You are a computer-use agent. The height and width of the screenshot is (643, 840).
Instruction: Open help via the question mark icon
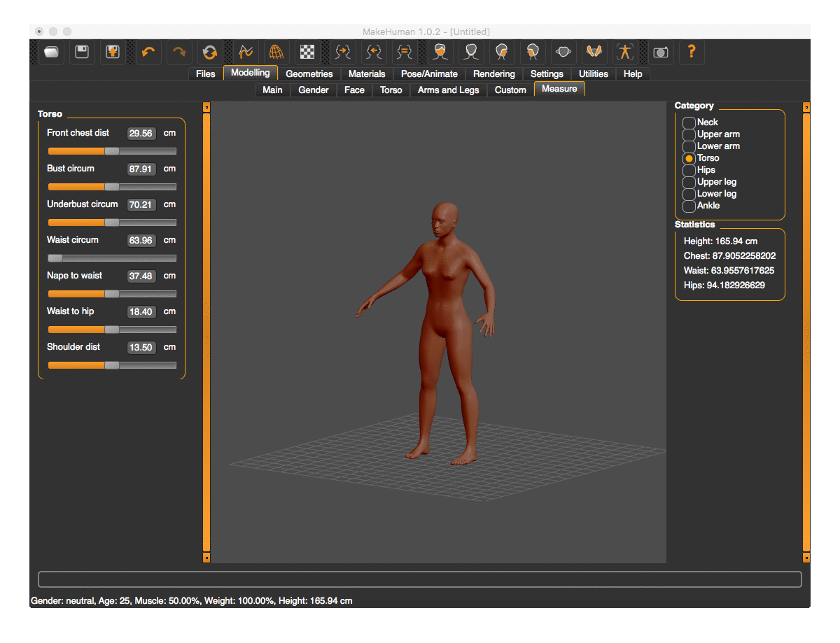[x=692, y=52]
